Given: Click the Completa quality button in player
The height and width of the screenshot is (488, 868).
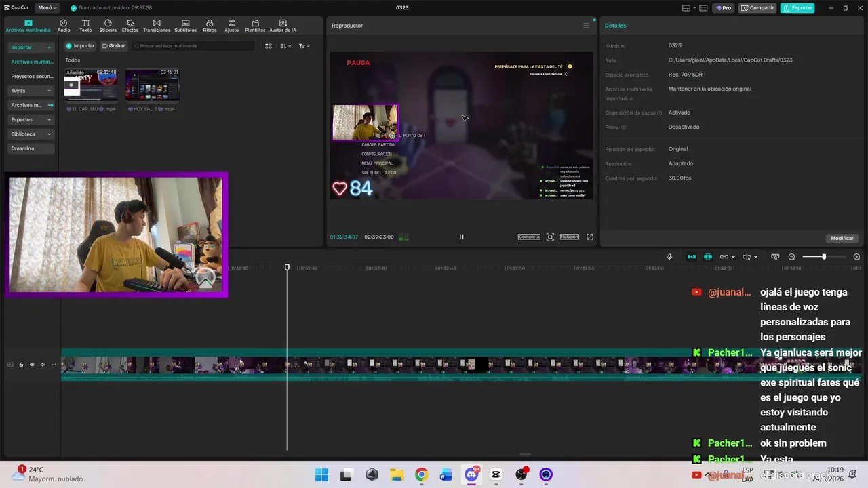Looking at the screenshot, I should point(529,237).
